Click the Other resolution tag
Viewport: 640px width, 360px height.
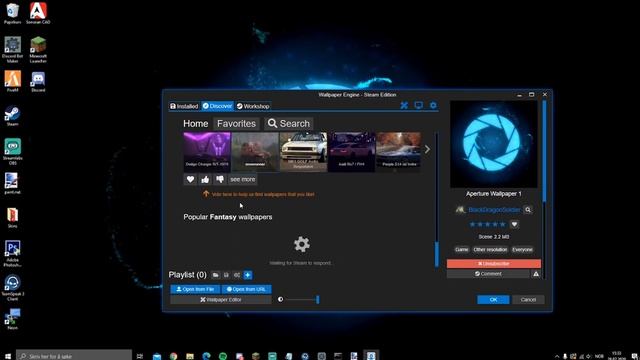pyautogui.click(x=490, y=249)
